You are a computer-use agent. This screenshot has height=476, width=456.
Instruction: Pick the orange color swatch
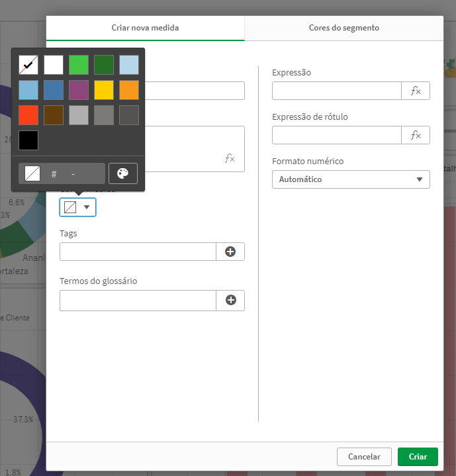pos(129,90)
